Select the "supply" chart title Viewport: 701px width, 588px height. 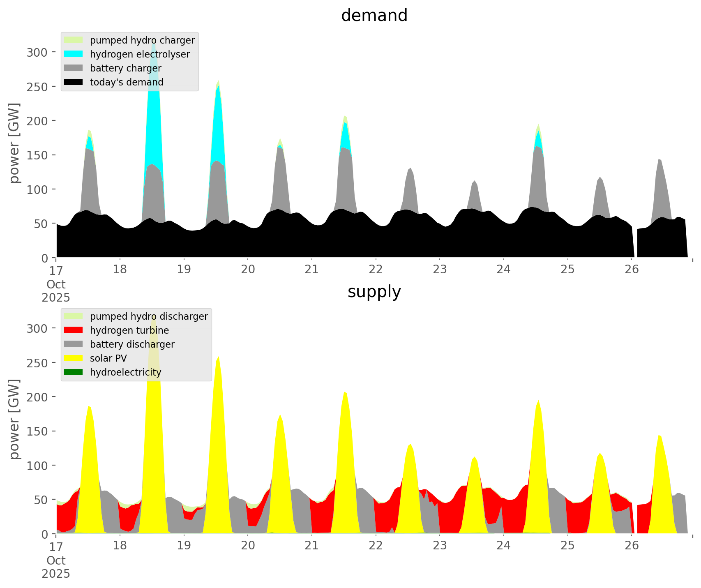tap(374, 292)
